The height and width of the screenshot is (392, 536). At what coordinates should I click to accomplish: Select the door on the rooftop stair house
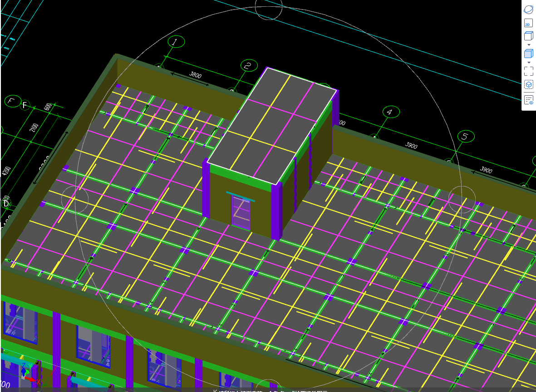241,213
